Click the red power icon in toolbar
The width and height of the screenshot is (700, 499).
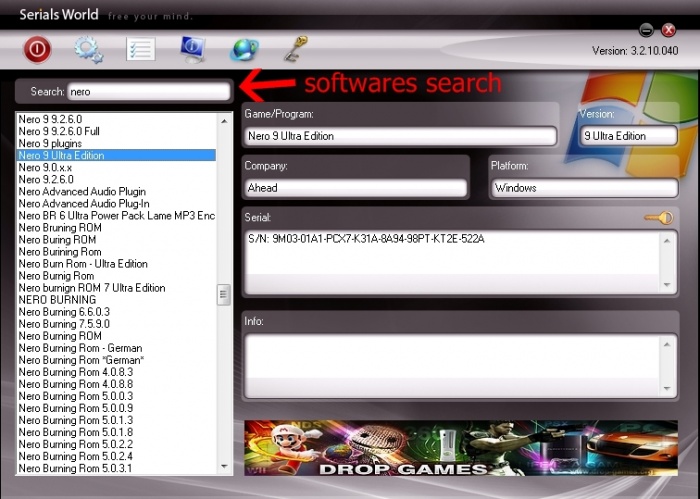pos(37,49)
